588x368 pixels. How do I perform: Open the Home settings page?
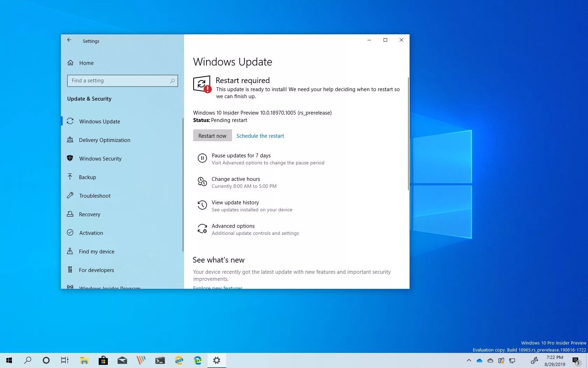coord(86,63)
